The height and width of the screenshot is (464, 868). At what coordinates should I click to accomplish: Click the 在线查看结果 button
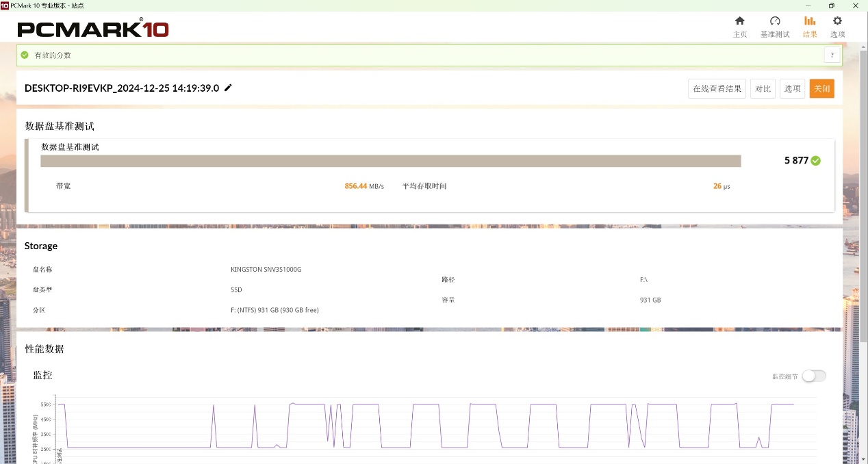point(717,88)
